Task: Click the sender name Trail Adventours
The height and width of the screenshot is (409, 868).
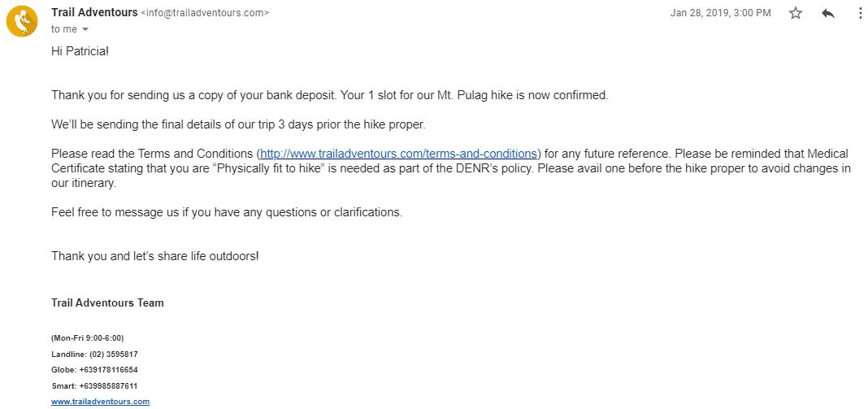Action: pyautogui.click(x=94, y=12)
